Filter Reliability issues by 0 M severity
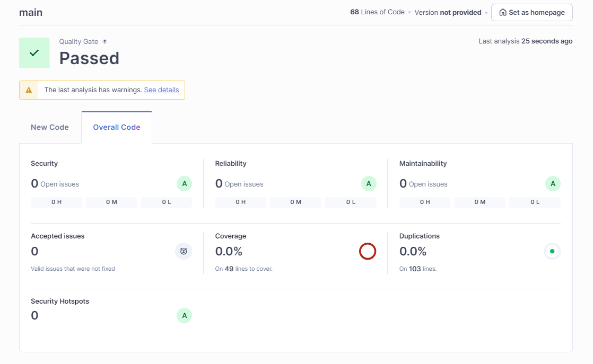Image resolution: width=593 pixels, height=364 pixels. (295, 202)
